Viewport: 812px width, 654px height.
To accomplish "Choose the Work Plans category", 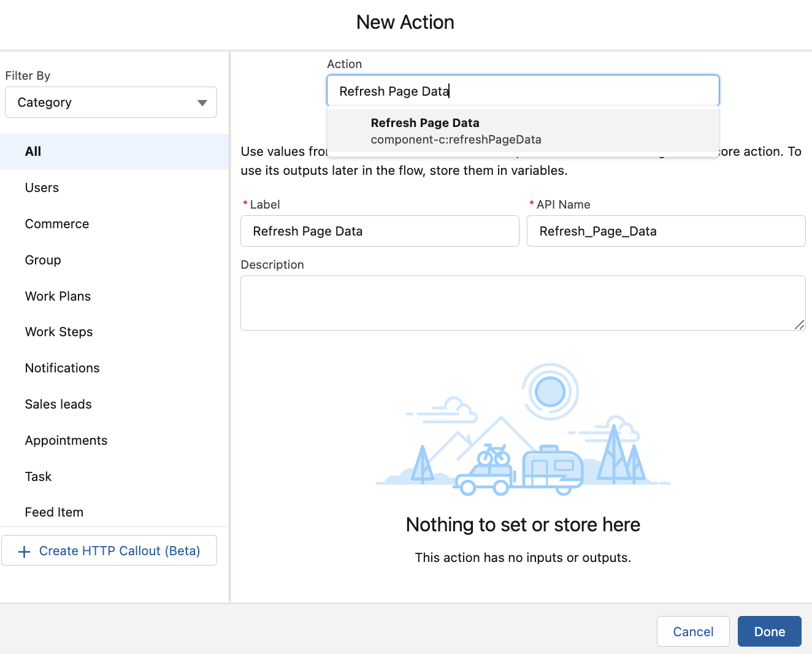I will pyautogui.click(x=58, y=296).
